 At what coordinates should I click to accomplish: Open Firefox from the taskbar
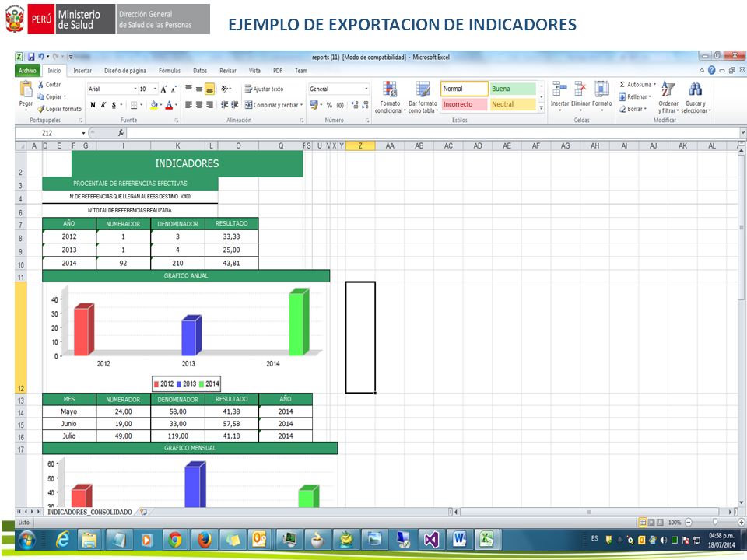coord(205,540)
